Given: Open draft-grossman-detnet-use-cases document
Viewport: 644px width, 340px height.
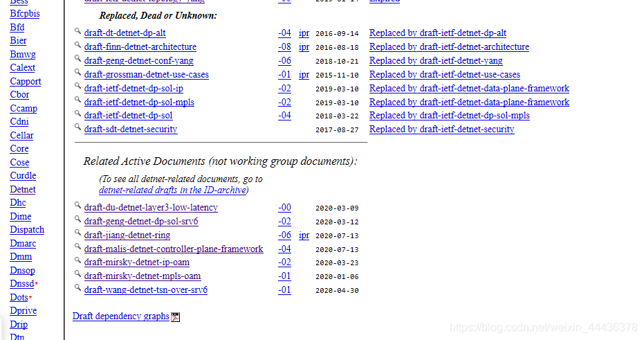Looking at the screenshot, I should (146, 75).
